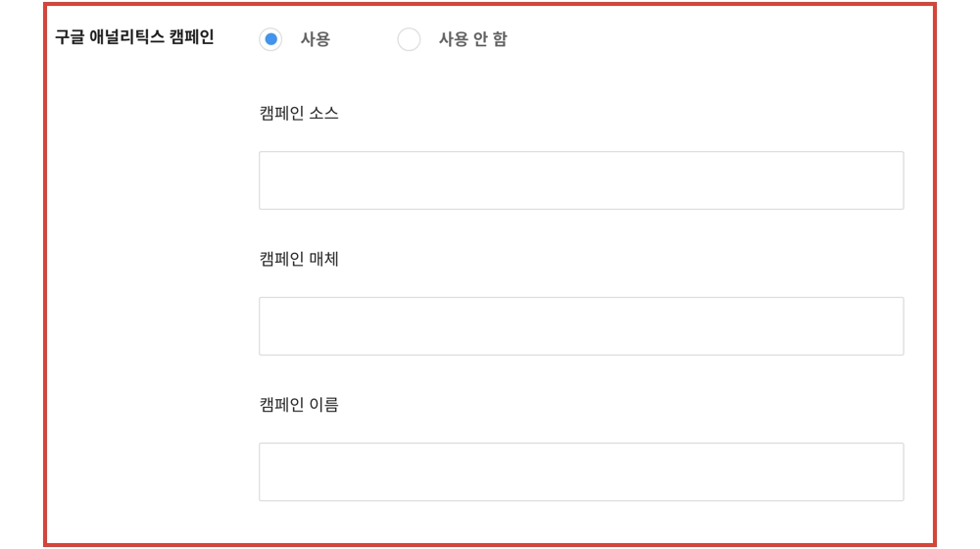Click the 캠페인 소스 input field

pos(580,180)
